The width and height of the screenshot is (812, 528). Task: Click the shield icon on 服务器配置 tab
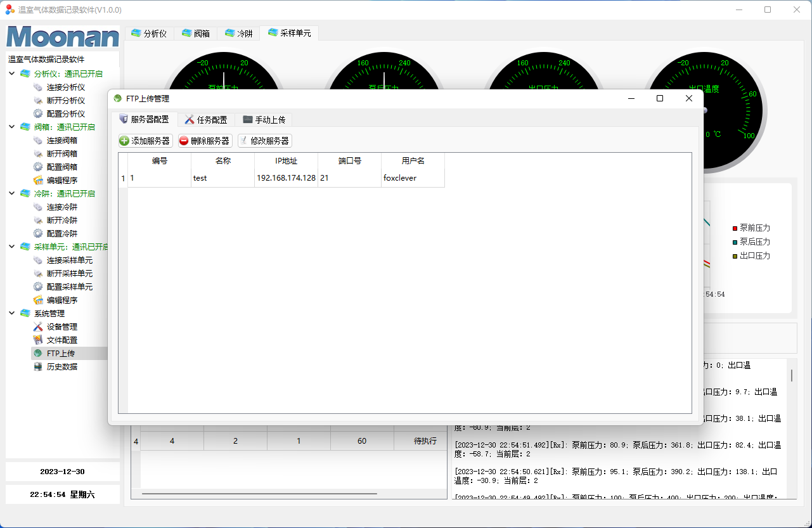coord(124,119)
